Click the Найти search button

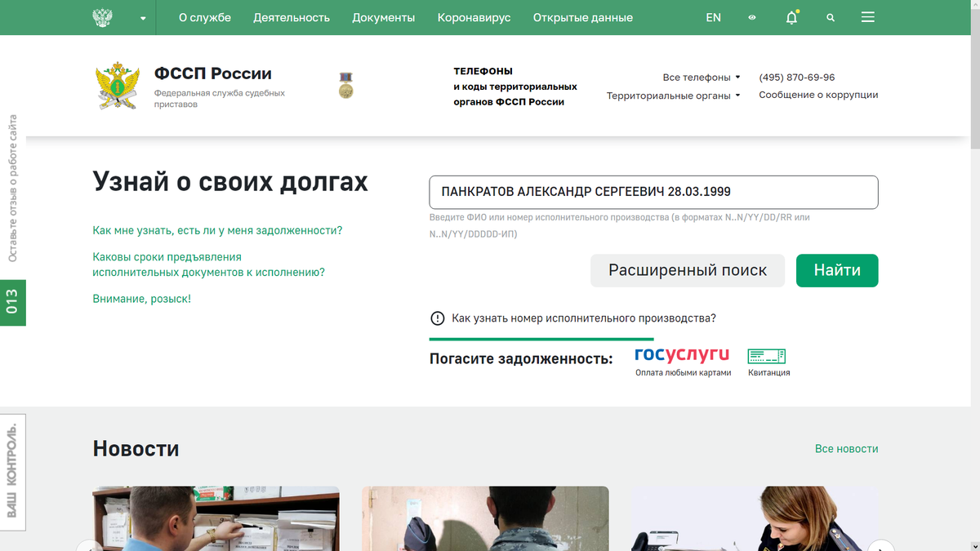pyautogui.click(x=837, y=270)
